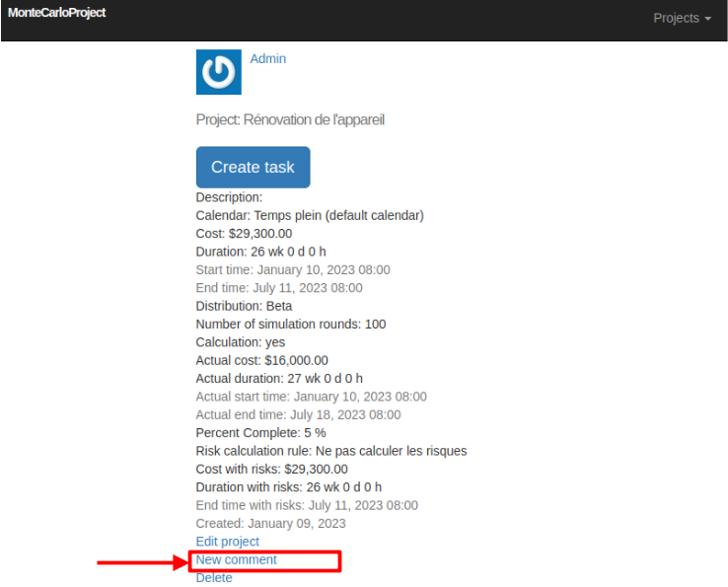This screenshot has height=587, width=728.
Task: Go to MonteCarloProject home brand link
Action: [56, 13]
